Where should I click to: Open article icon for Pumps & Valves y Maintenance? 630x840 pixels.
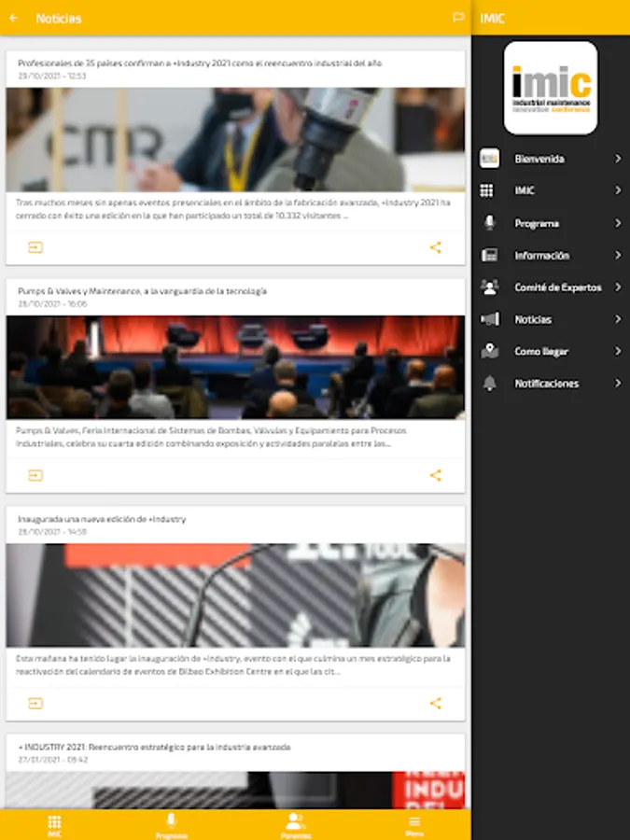tap(35, 476)
